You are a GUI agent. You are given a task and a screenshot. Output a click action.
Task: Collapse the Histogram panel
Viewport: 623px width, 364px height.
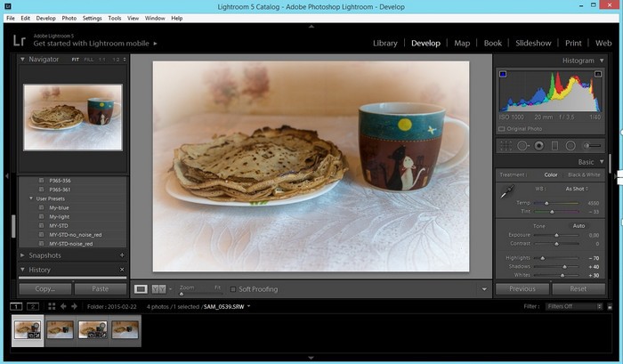(602, 61)
